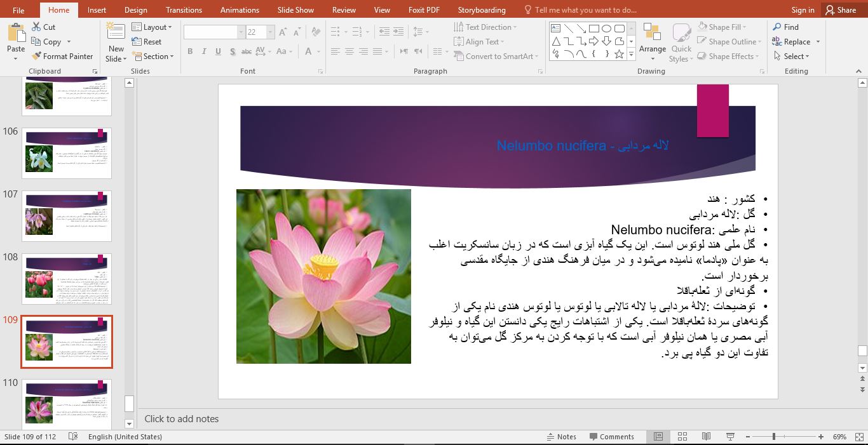868x445 pixels.
Task: Select the oval shape
Action: point(606,29)
